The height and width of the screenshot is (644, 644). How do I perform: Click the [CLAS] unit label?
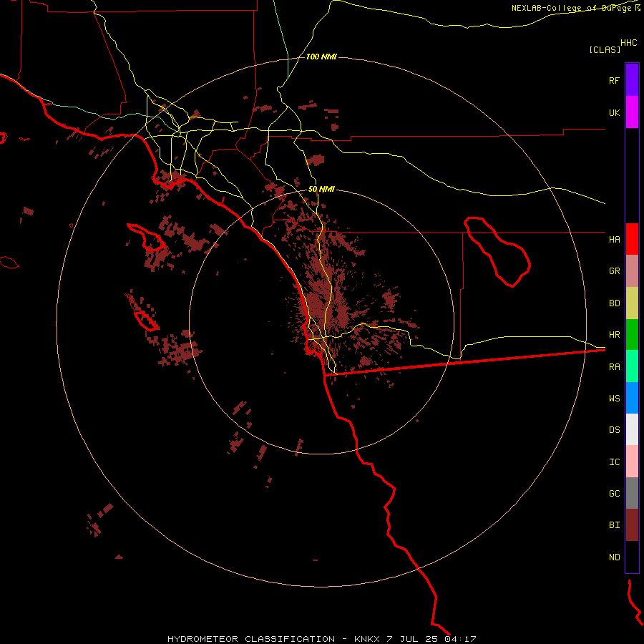(605, 49)
